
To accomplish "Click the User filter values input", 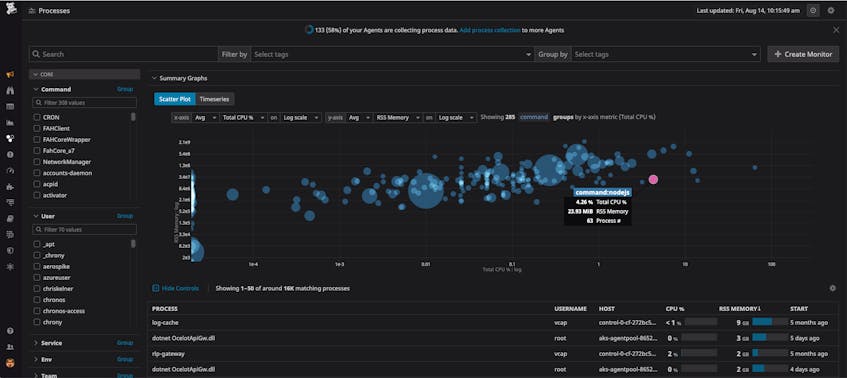I will [84, 230].
